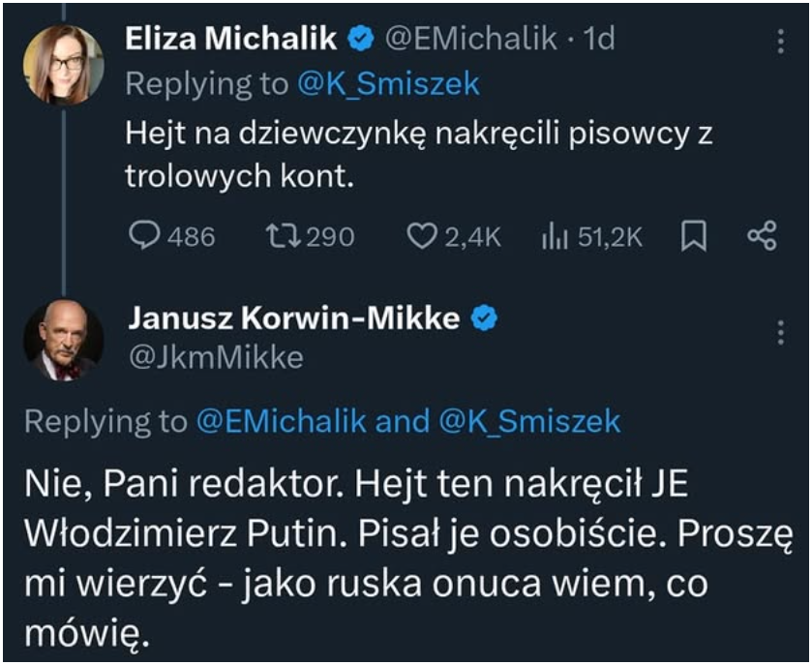Bookmark Eliza Michalik's tweet
Viewport: 812px width, 665px height.
tap(694, 236)
